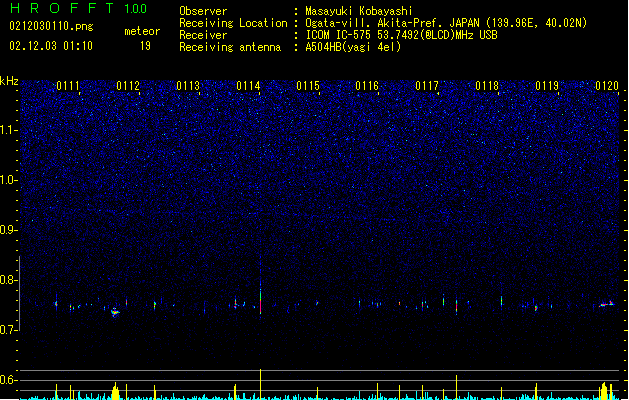Image resolution: width=629 pixels, height=400 pixels.
Task: Click the wide yellow power peak before 0112
Action: tap(116, 391)
